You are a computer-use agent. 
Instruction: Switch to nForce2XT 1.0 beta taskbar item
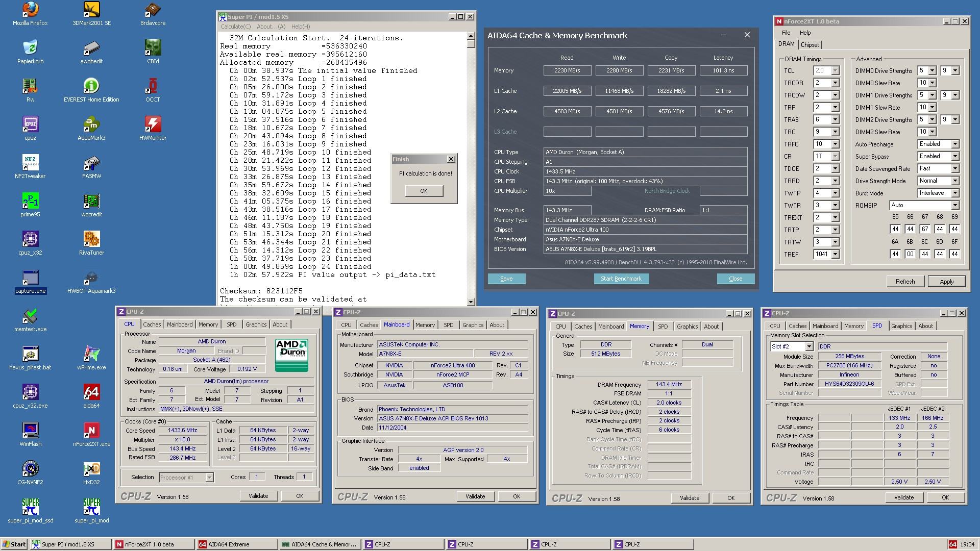[154, 544]
